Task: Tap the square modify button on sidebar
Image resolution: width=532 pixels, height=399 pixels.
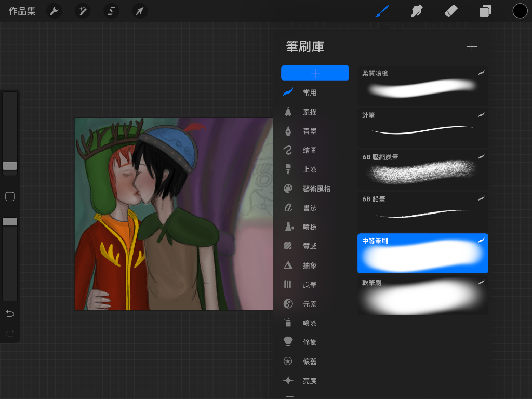Action: coord(10,196)
